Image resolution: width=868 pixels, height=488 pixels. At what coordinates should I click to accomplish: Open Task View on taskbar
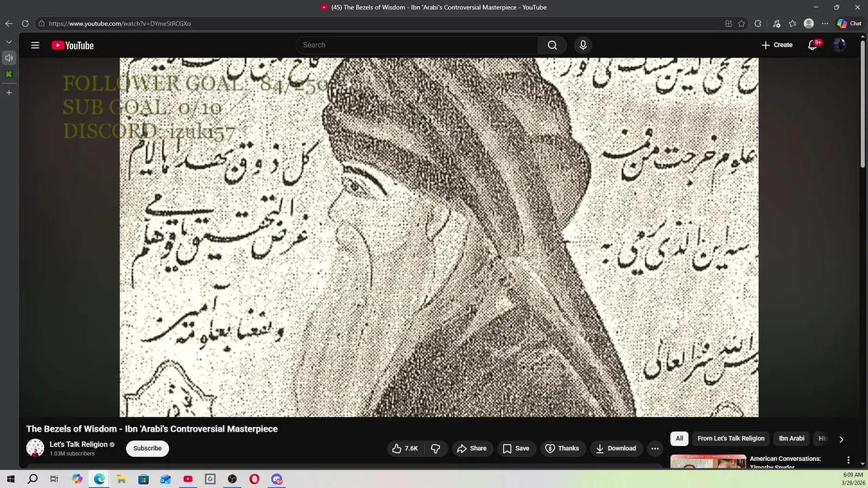54,479
